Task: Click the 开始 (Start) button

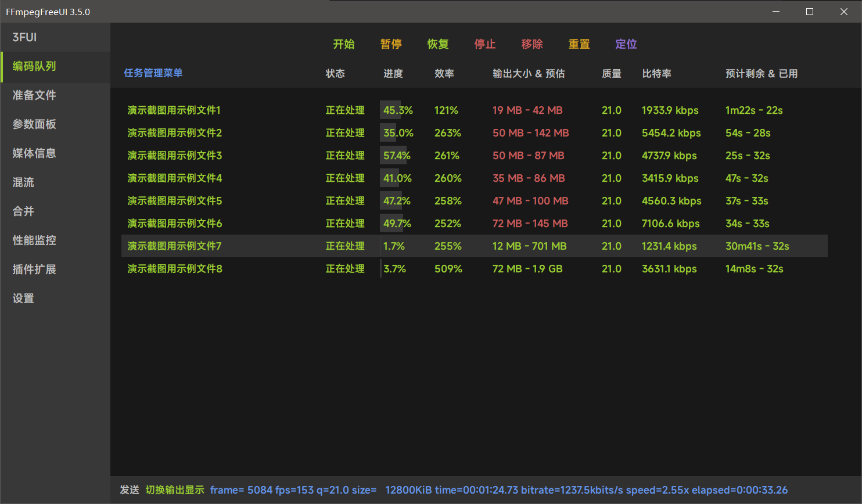Action: tap(343, 44)
